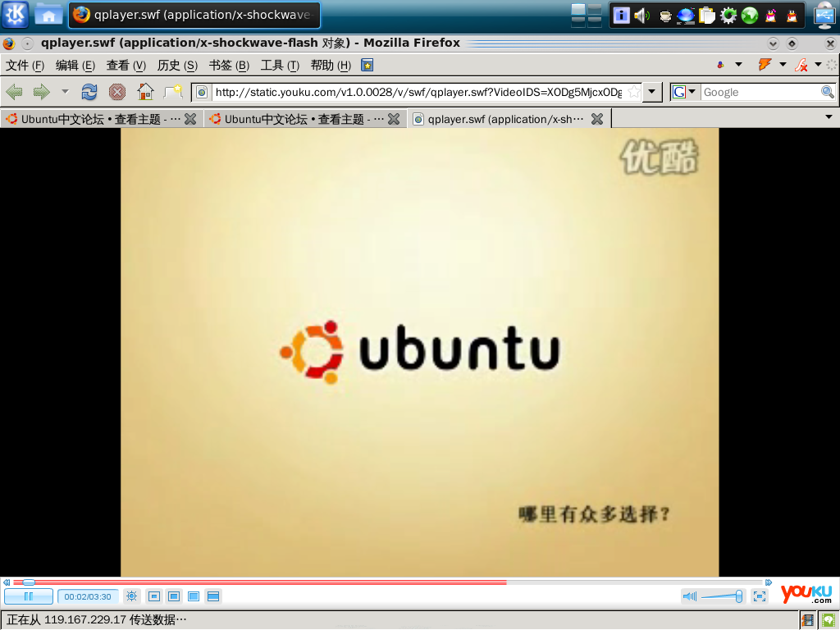Click the clipboard tray icon
840x630 pixels.
707,16
